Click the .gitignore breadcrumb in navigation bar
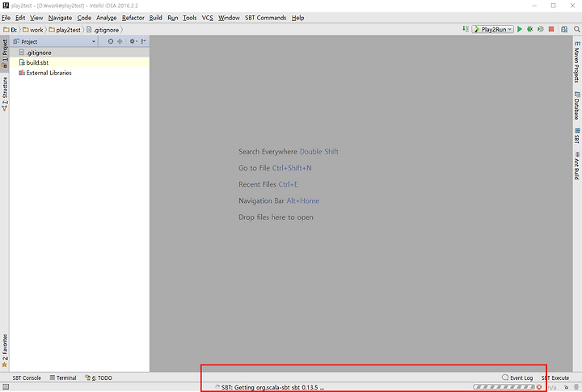The width and height of the screenshot is (582, 392). [x=103, y=30]
